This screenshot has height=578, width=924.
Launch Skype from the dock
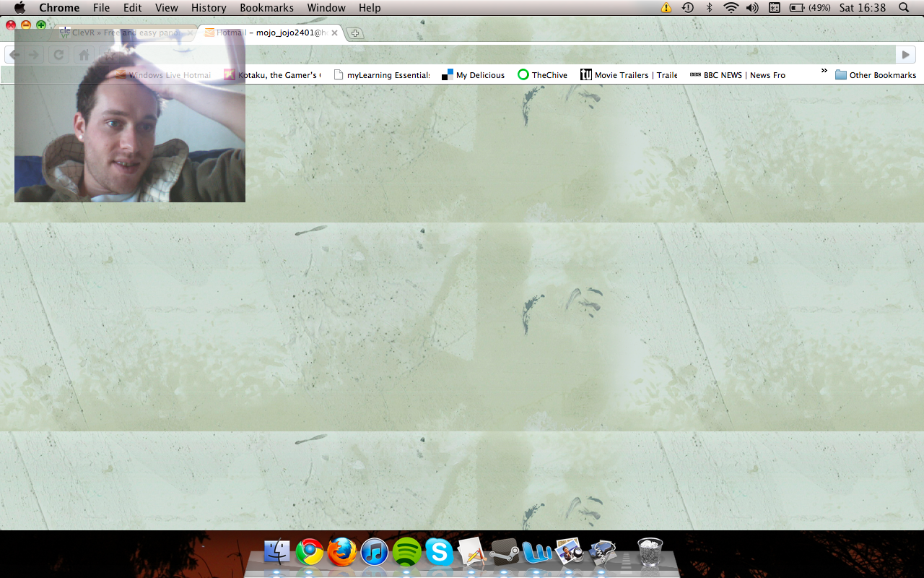439,553
